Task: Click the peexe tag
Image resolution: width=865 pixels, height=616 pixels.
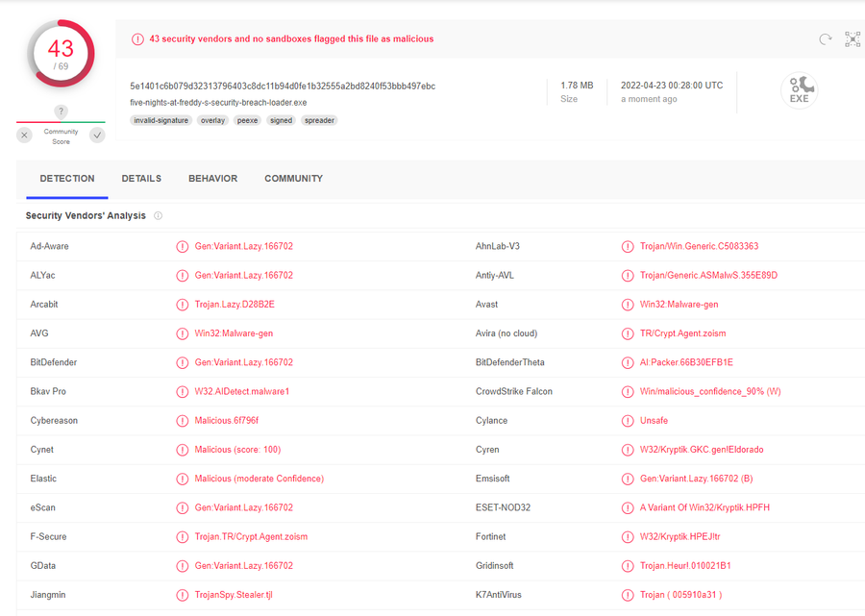Action: coord(247,121)
